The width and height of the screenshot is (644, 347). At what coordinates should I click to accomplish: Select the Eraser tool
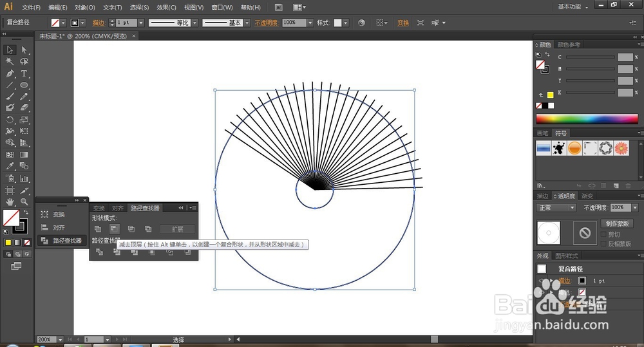[x=24, y=108]
